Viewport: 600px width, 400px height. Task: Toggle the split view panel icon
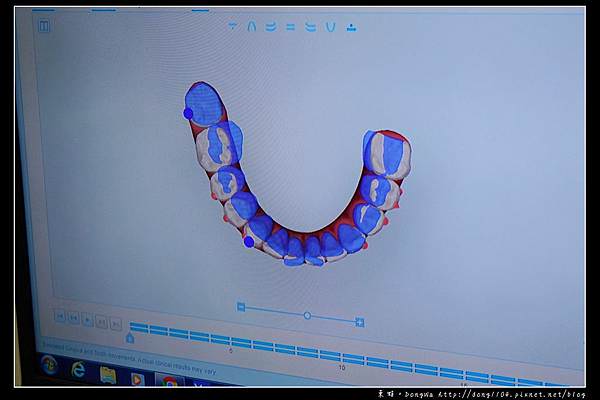[44, 26]
